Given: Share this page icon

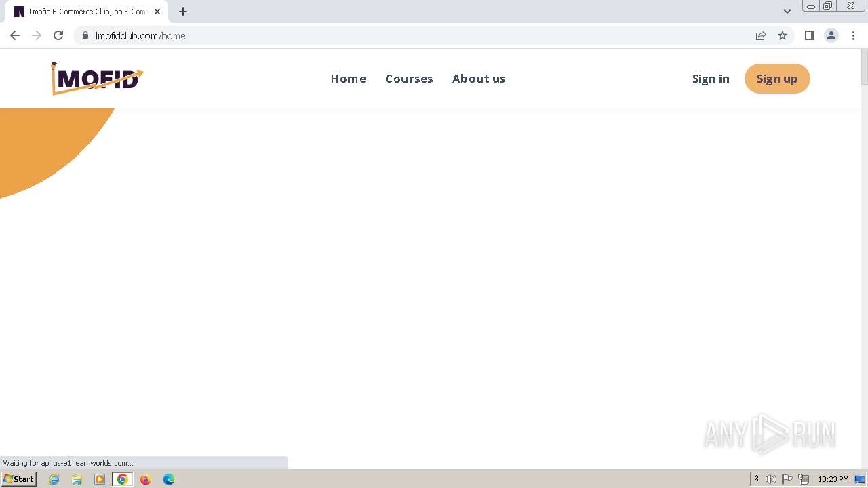Looking at the screenshot, I should coord(761,35).
